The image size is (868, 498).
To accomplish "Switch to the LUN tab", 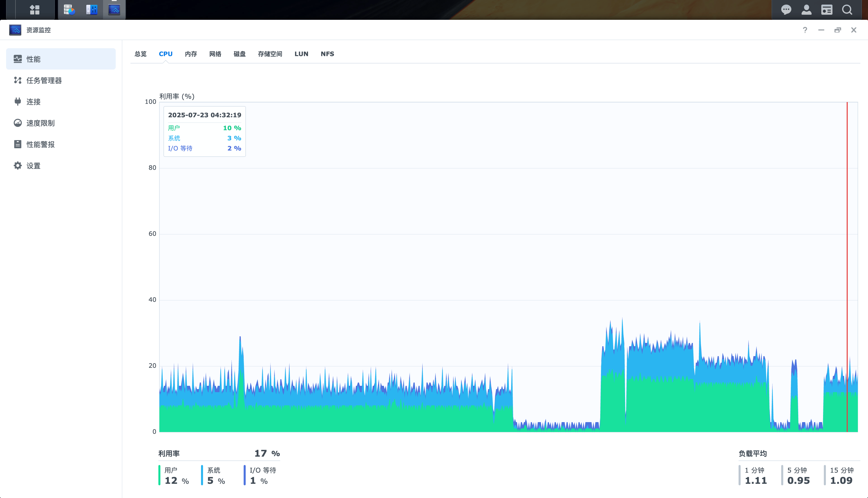I will pos(301,54).
